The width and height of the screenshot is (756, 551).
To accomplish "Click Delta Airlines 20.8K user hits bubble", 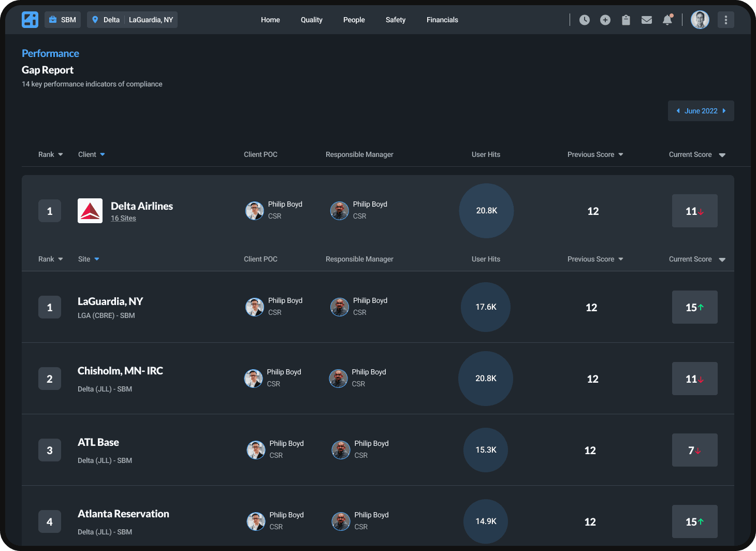I will click(x=486, y=211).
